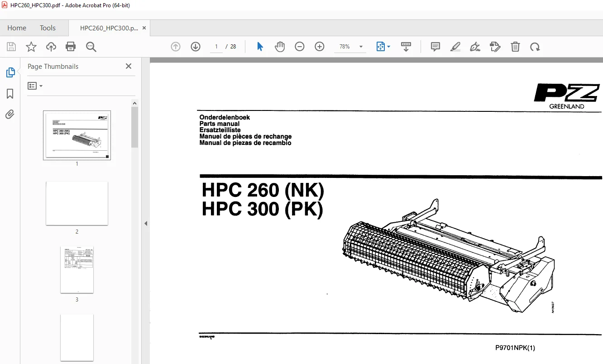The height and width of the screenshot is (364, 603).
Task: Click the fit page tool icon
Action: (380, 47)
